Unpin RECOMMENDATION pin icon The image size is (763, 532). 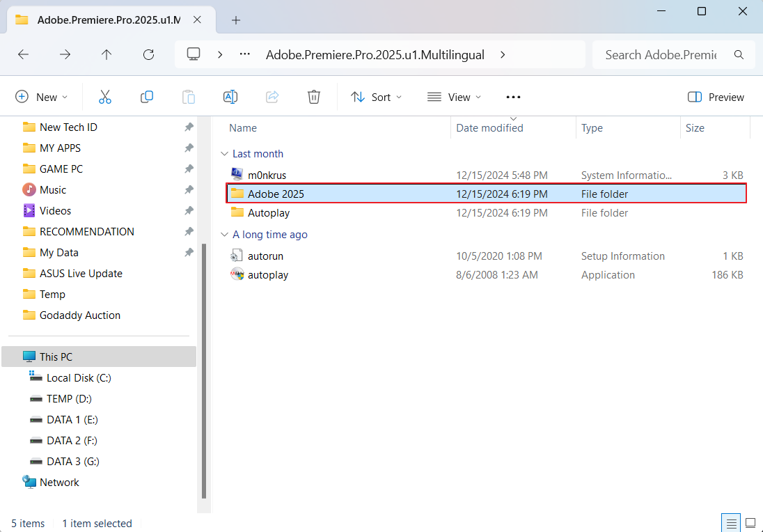189,232
